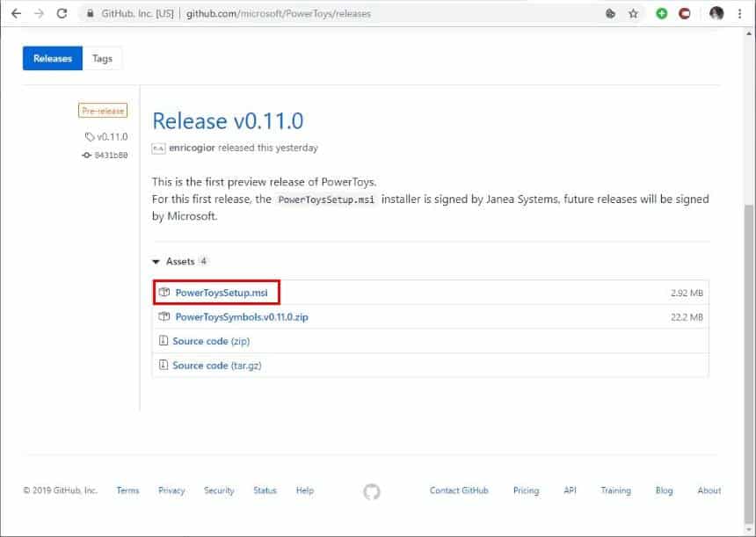Click the browser forward arrow
Image resolution: width=756 pixels, height=537 pixels.
[x=39, y=13]
